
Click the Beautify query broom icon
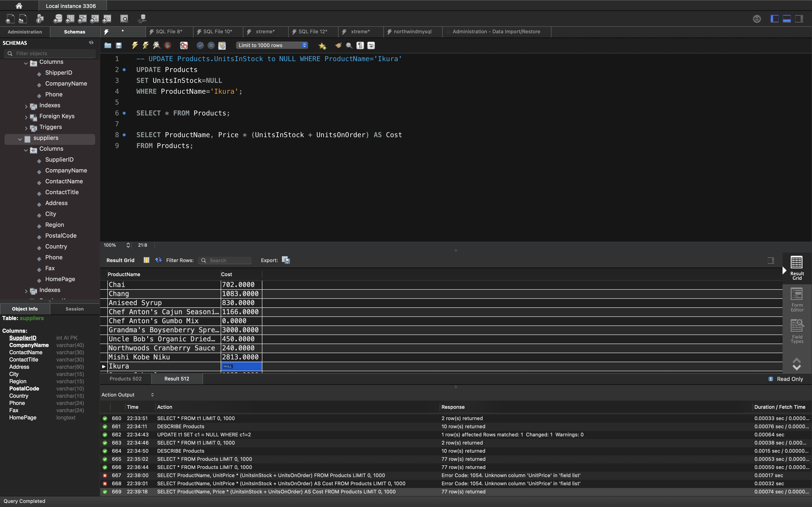click(338, 45)
